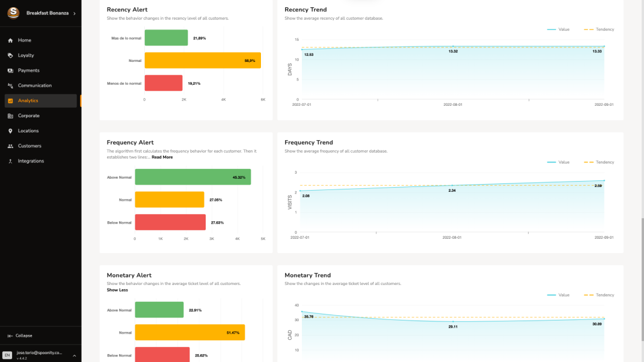Image resolution: width=644 pixels, height=362 pixels.
Task: Click red Below Normal bar in Monetary Alert
Action: click(162, 355)
